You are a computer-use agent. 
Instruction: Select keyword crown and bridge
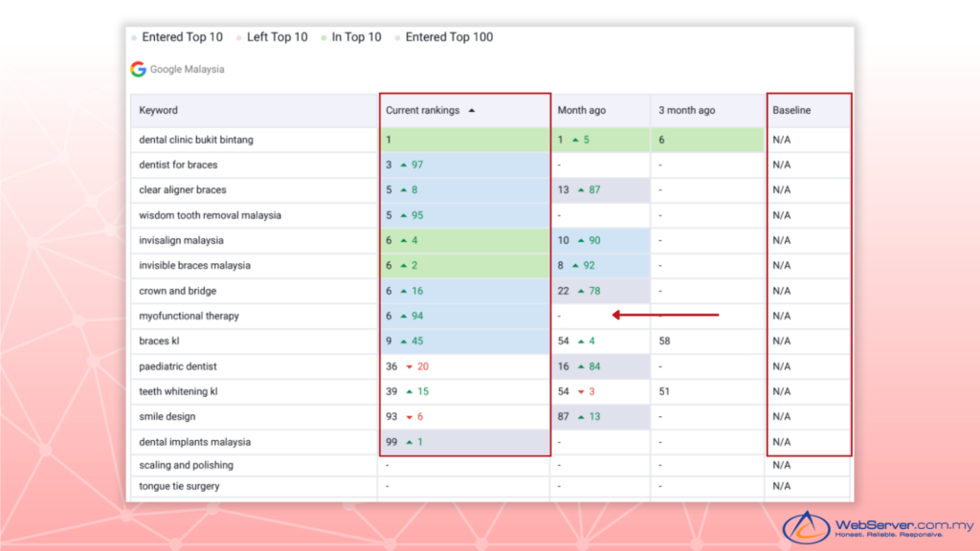(177, 291)
